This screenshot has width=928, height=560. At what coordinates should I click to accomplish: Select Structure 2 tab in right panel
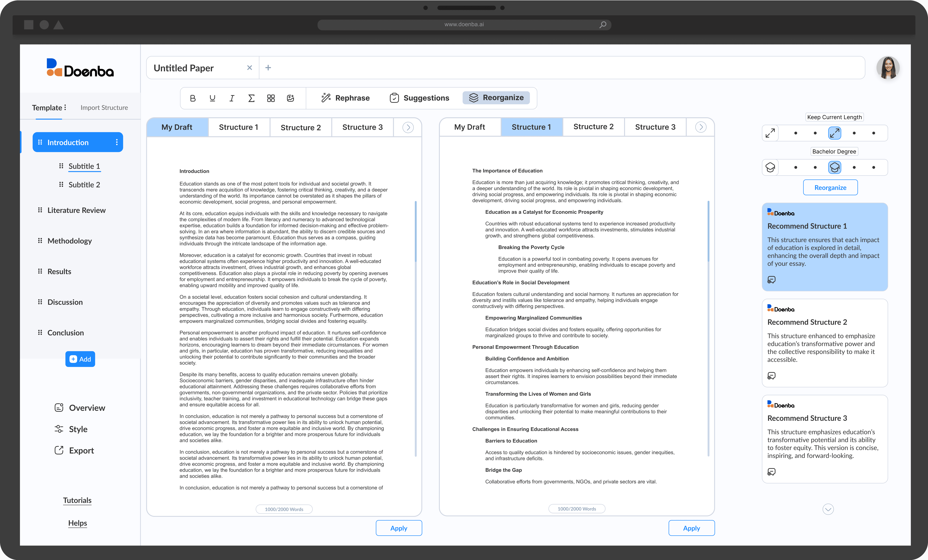[x=594, y=127]
